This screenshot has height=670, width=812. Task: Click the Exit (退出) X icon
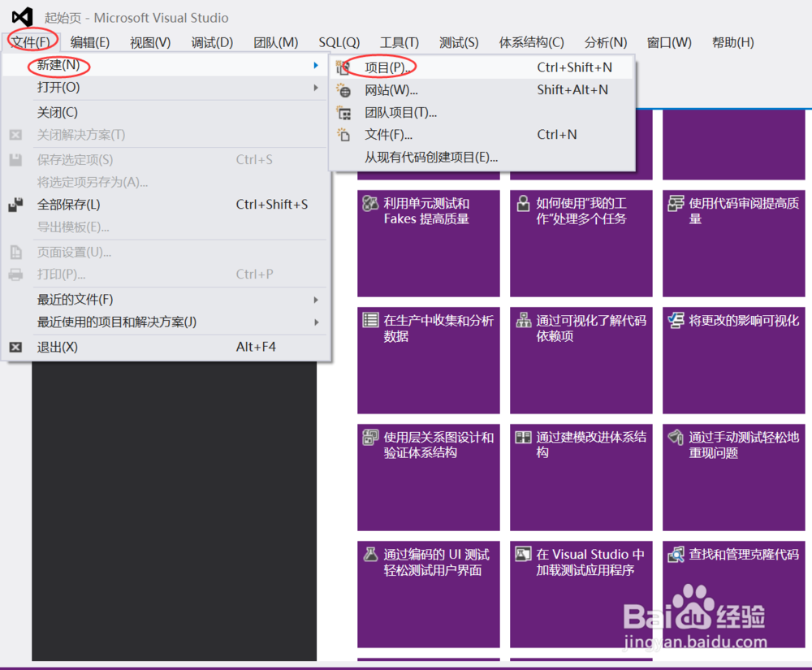tap(15, 347)
